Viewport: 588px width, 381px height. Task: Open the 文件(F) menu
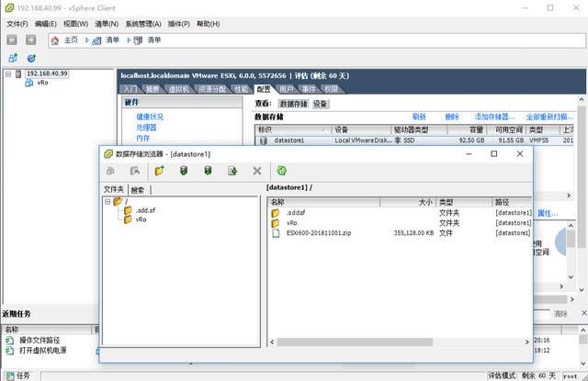click(x=17, y=24)
